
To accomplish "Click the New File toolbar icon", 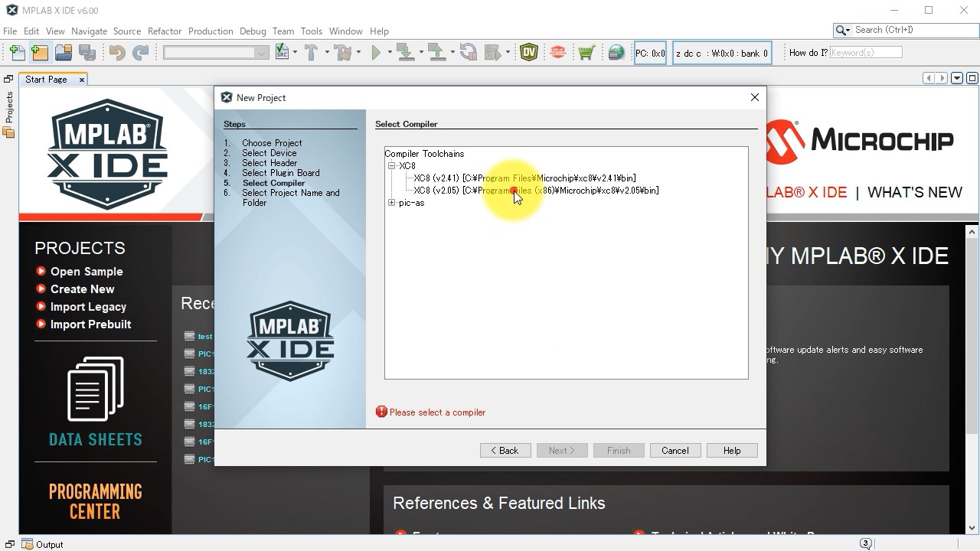I will (17, 53).
